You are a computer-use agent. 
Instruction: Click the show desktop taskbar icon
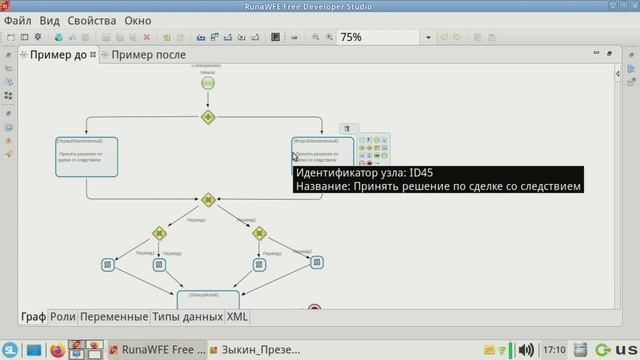coord(34,350)
